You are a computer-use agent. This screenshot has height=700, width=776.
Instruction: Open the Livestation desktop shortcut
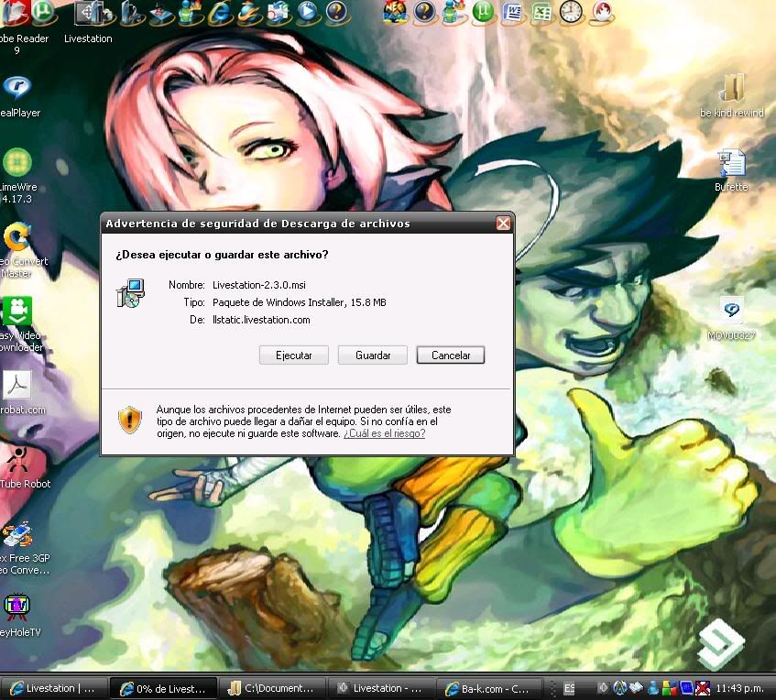[x=88, y=22]
